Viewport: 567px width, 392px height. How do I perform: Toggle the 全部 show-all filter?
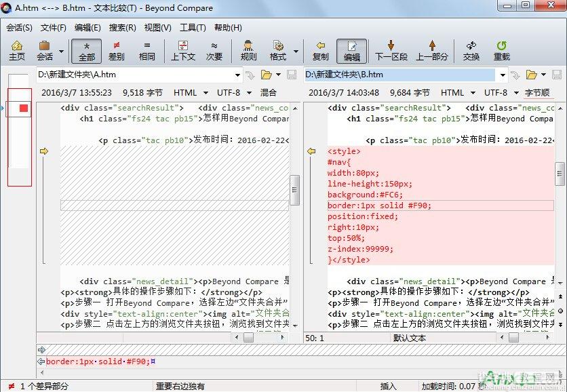click(x=86, y=51)
